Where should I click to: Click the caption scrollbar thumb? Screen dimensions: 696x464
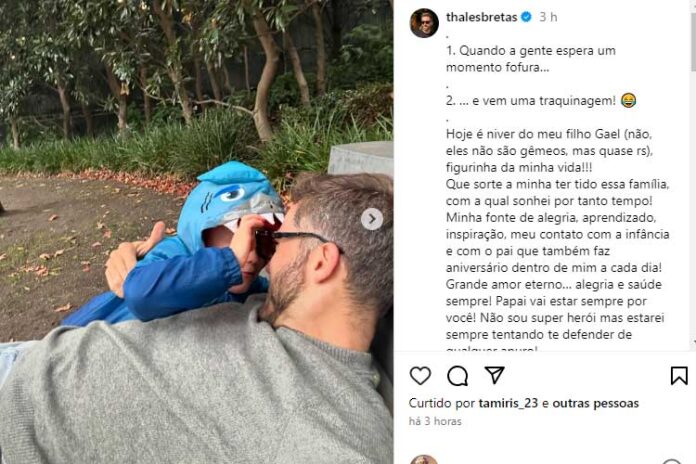point(693,40)
